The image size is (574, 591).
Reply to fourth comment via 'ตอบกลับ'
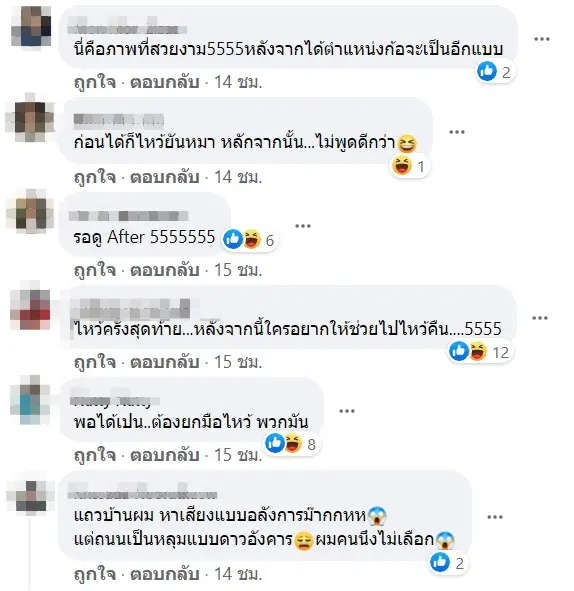click(165, 362)
